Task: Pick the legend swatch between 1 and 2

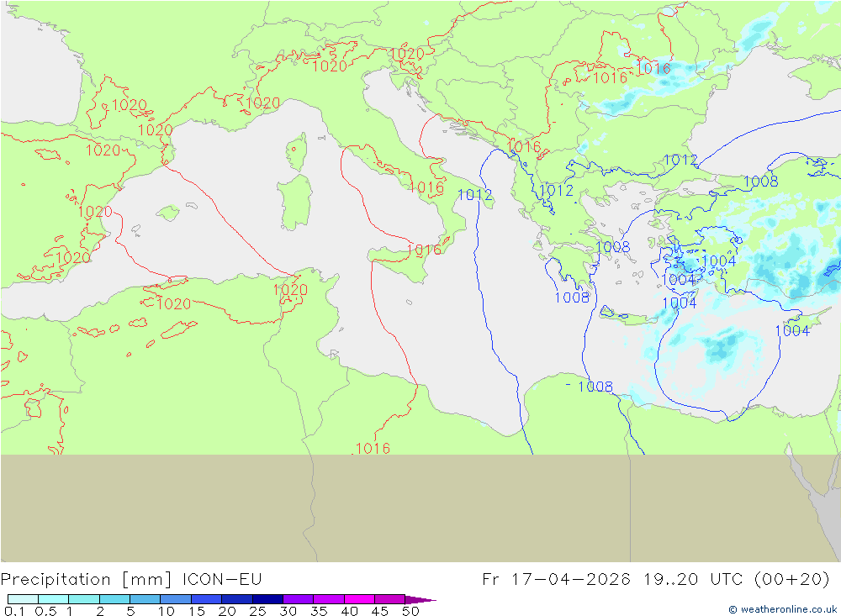Action: [83, 599]
